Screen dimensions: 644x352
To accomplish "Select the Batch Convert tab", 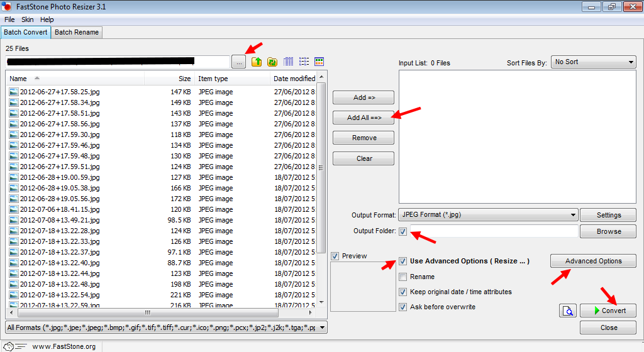I will pyautogui.click(x=25, y=33).
